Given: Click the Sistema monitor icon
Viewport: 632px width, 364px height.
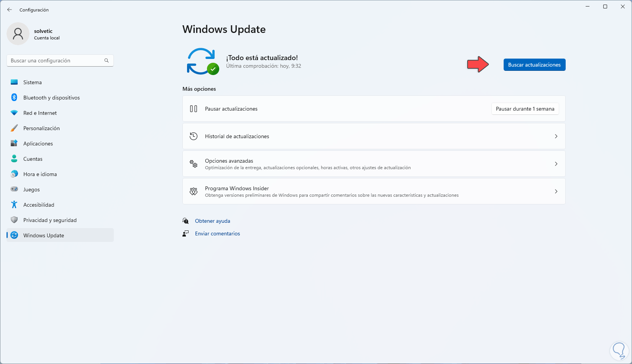Looking at the screenshot, I should (x=14, y=82).
